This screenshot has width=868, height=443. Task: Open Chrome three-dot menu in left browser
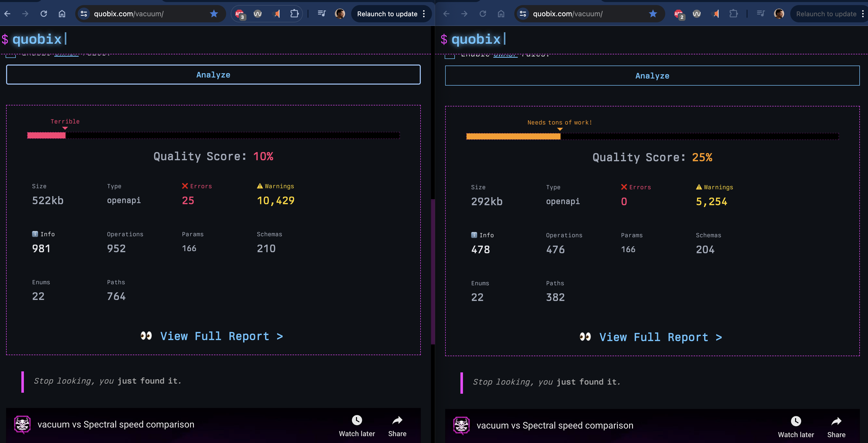pos(424,14)
